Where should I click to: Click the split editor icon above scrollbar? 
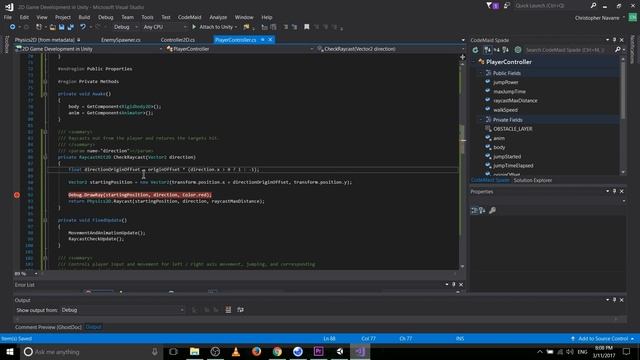[462, 57]
